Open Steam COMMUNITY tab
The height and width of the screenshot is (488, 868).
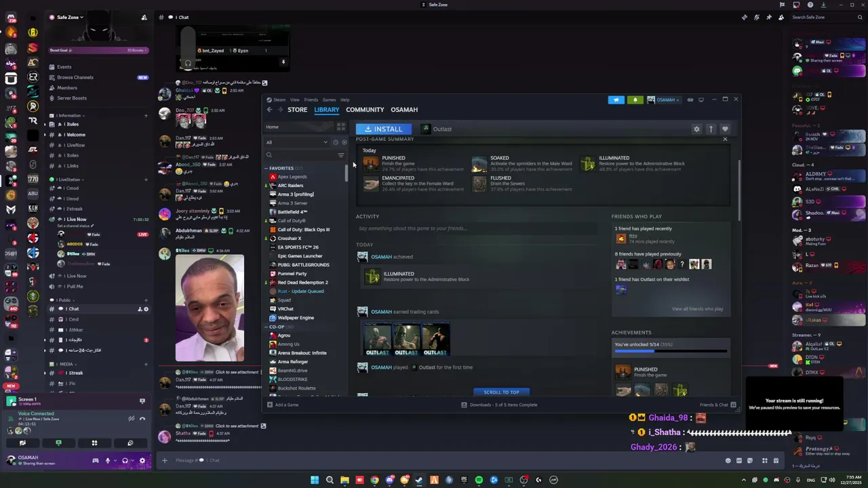click(x=365, y=110)
